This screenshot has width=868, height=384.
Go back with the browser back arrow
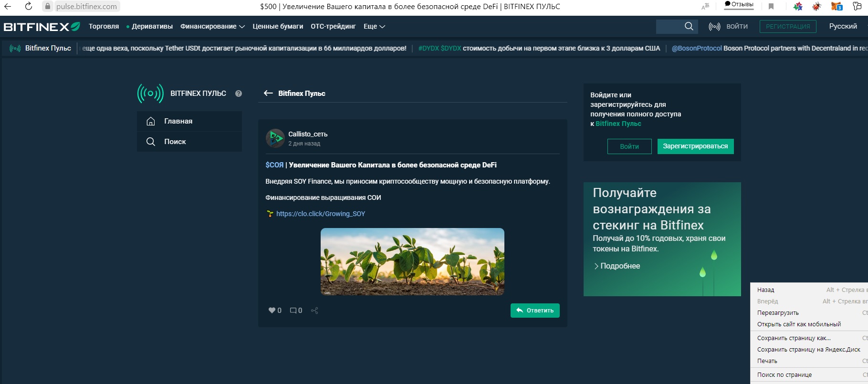point(8,7)
